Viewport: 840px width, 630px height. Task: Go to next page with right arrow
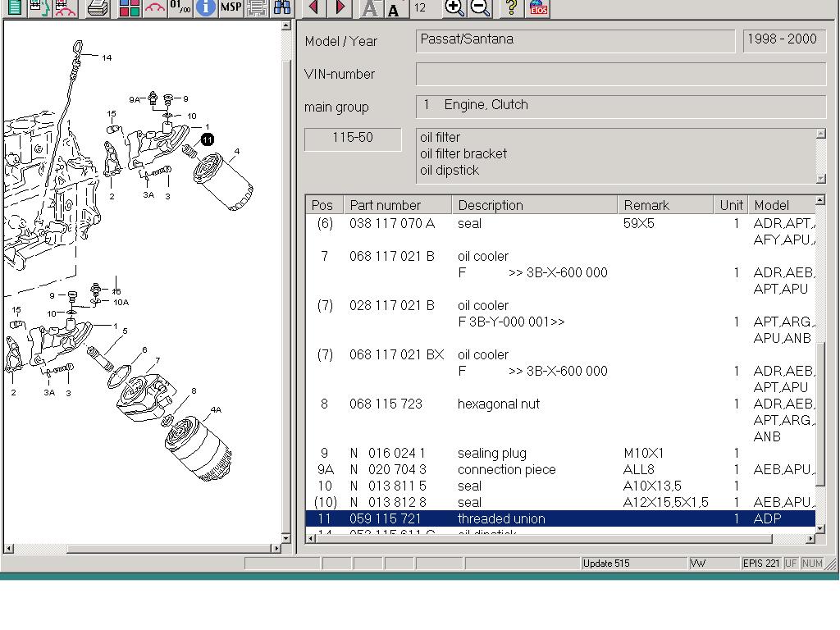click(340, 8)
